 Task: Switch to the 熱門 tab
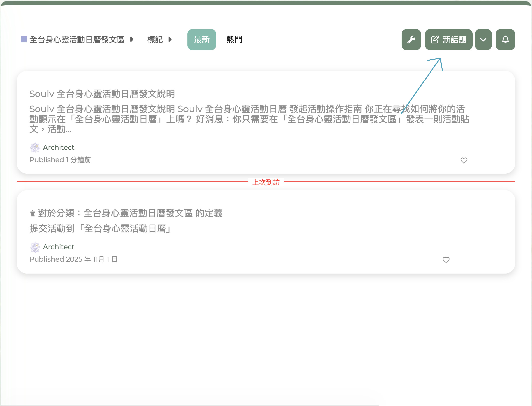tap(234, 39)
